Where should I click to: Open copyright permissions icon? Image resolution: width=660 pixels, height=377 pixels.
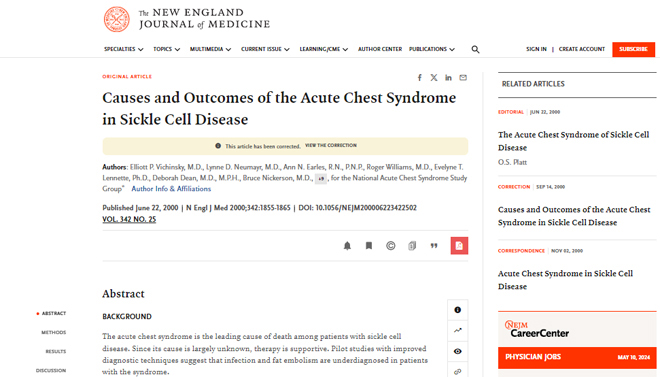coord(391,246)
